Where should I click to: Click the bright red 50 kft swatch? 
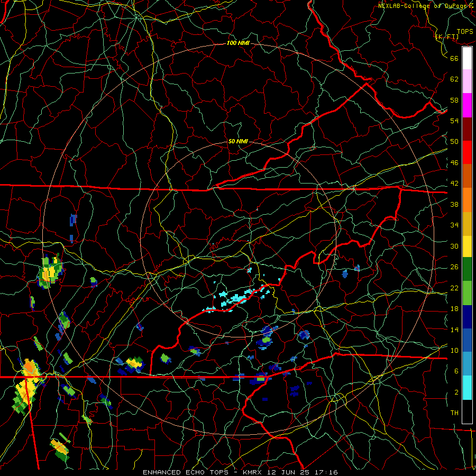pos(467,152)
